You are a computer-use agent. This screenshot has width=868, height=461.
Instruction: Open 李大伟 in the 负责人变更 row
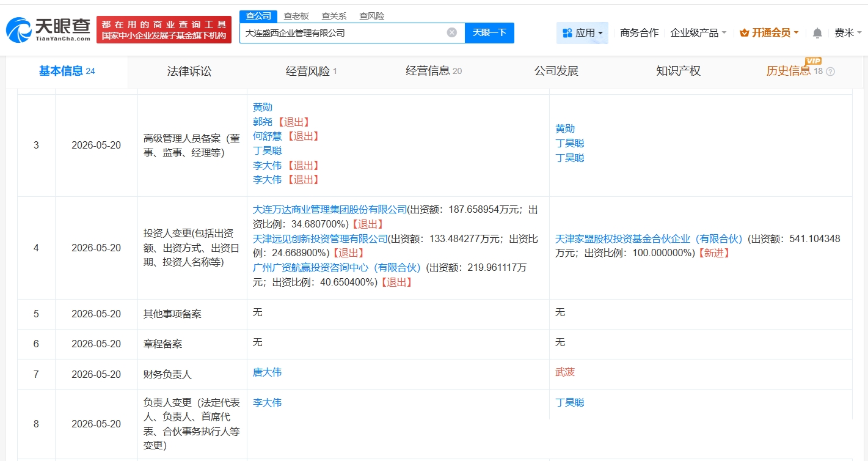point(268,402)
